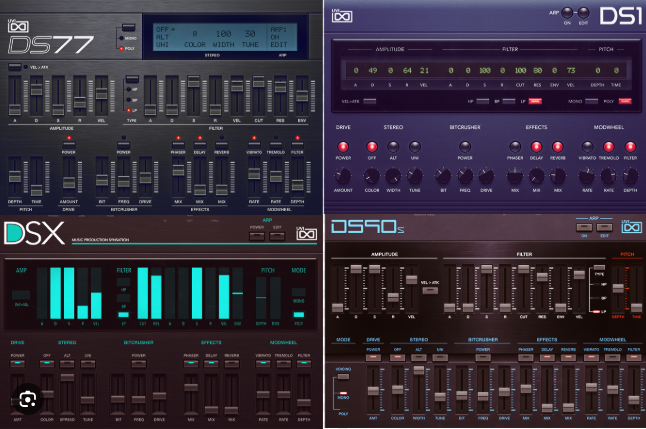The image size is (646, 429).
Task: Choose HP filter type on DS77
Action: [x=129, y=89]
